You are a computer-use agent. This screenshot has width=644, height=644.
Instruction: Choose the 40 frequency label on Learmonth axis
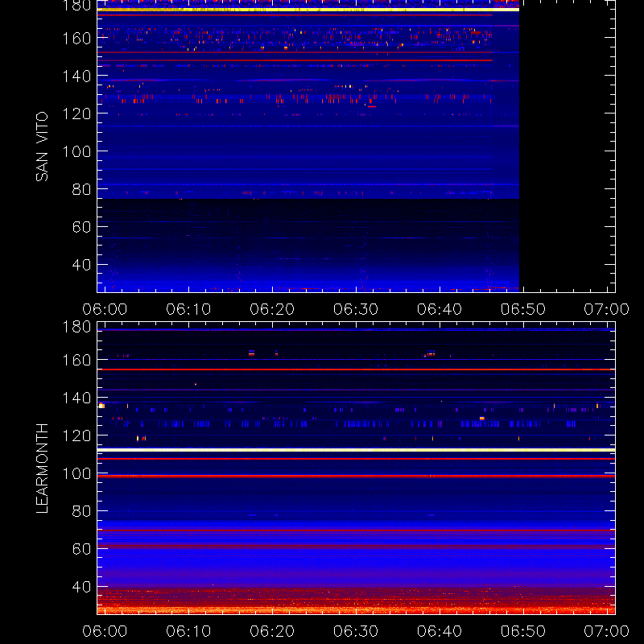(81, 587)
